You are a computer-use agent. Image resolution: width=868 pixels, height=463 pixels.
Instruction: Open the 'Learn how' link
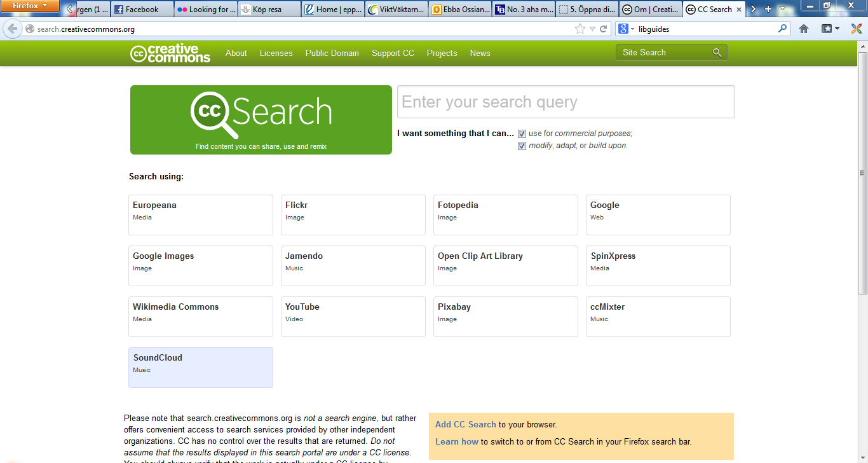click(457, 441)
